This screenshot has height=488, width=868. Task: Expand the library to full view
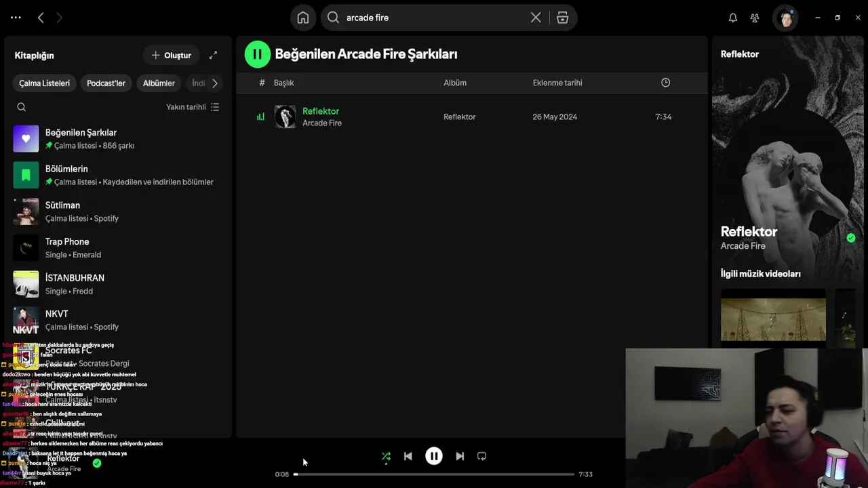coord(213,55)
